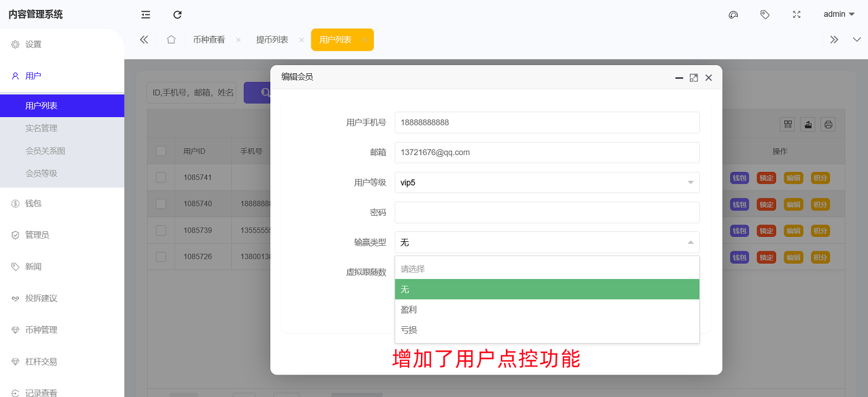The width and height of the screenshot is (868, 397).
Task: Tick the checkbox for user 1085739
Action: click(x=161, y=230)
